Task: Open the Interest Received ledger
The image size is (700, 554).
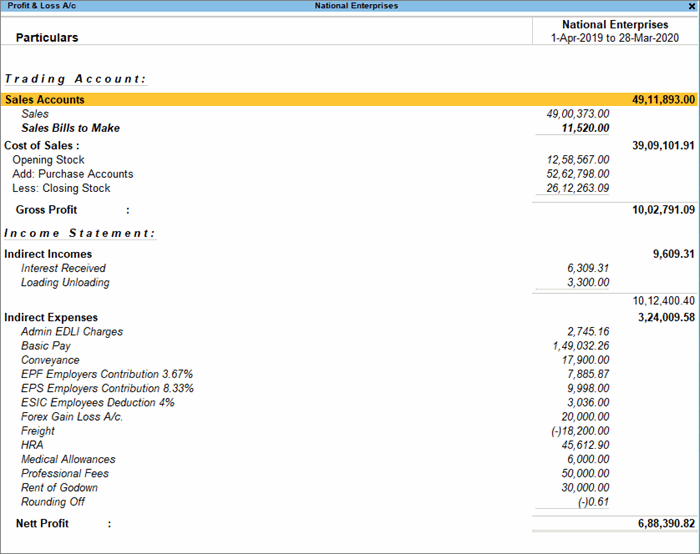Action: tap(63, 268)
